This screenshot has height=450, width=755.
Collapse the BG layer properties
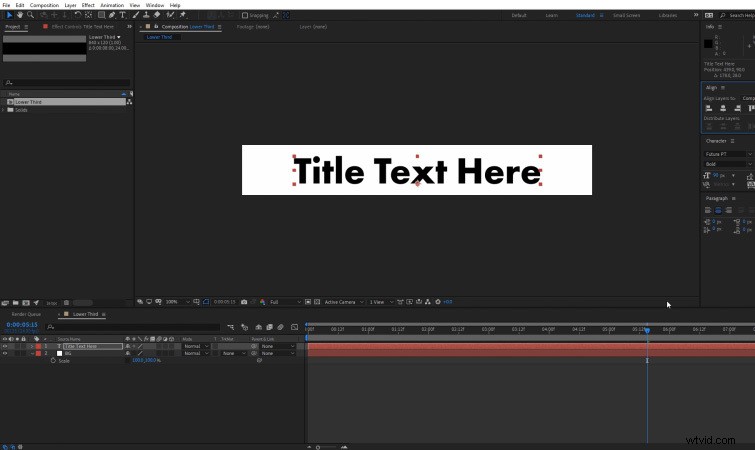point(32,353)
